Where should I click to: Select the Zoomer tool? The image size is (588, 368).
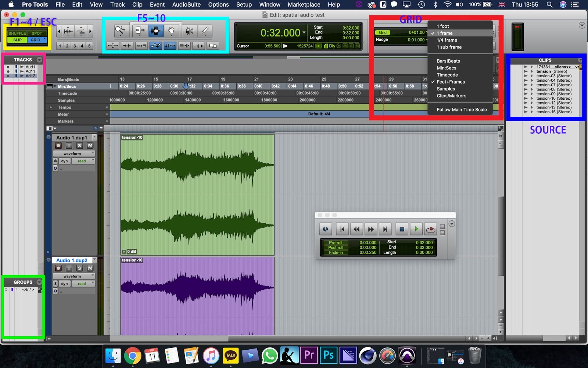120,31
